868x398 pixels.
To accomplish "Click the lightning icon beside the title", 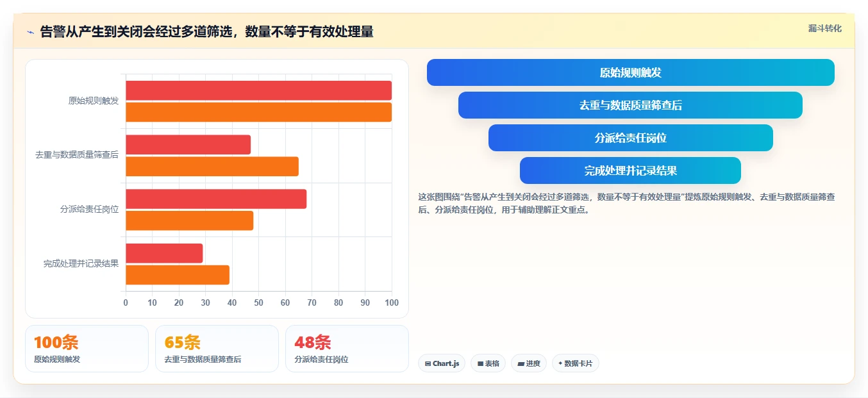I will tap(30, 32).
